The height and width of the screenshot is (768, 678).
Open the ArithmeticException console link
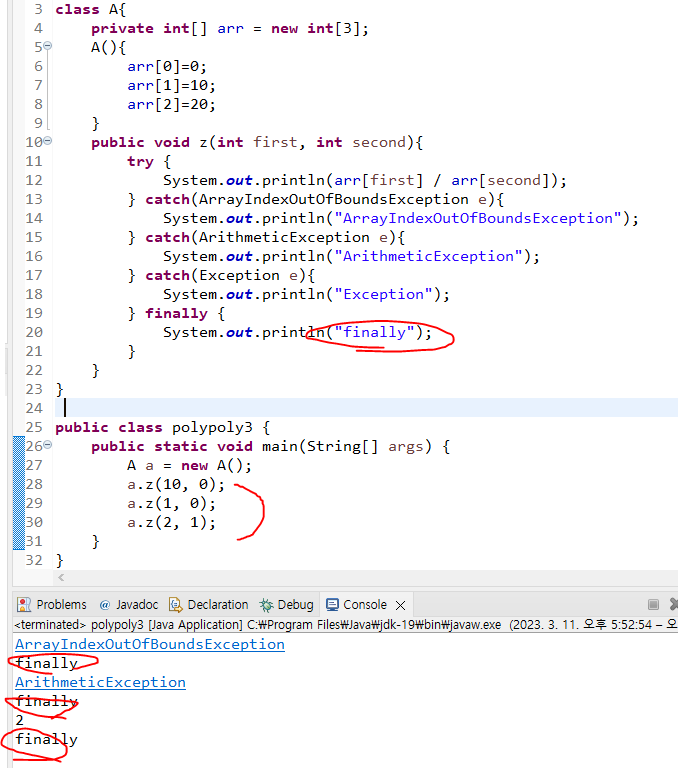[100, 682]
